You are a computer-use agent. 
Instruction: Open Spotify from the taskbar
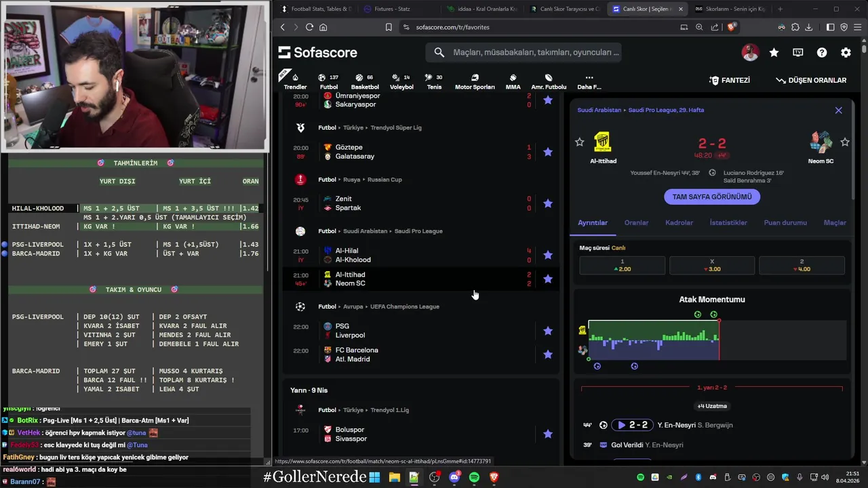(474, 477)
